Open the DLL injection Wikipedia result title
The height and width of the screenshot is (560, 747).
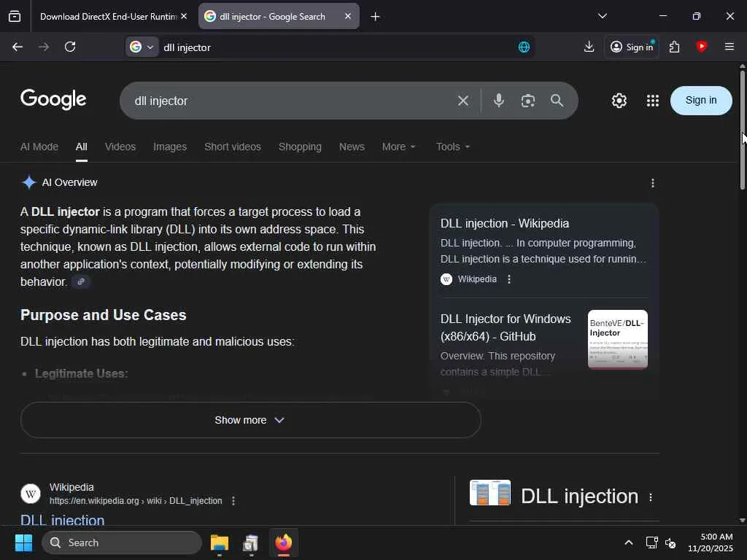[x=63, y=519]
